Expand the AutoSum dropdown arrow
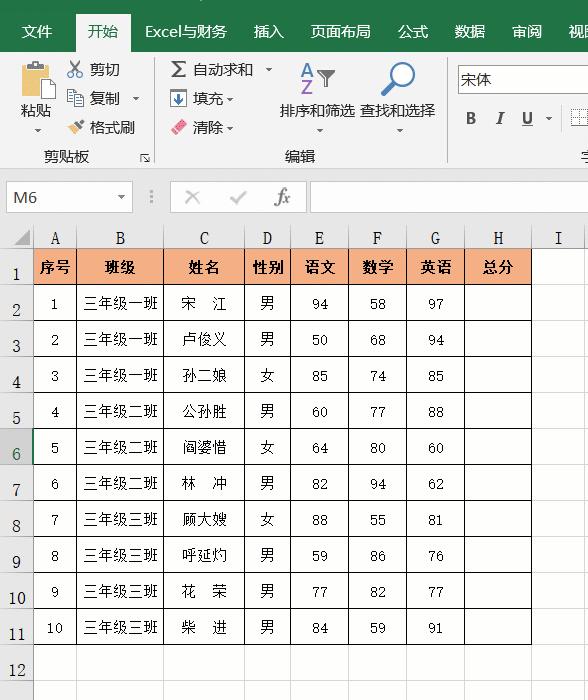Image resolution: width=588 pixels, height=700 pixels. pos(269,69)
